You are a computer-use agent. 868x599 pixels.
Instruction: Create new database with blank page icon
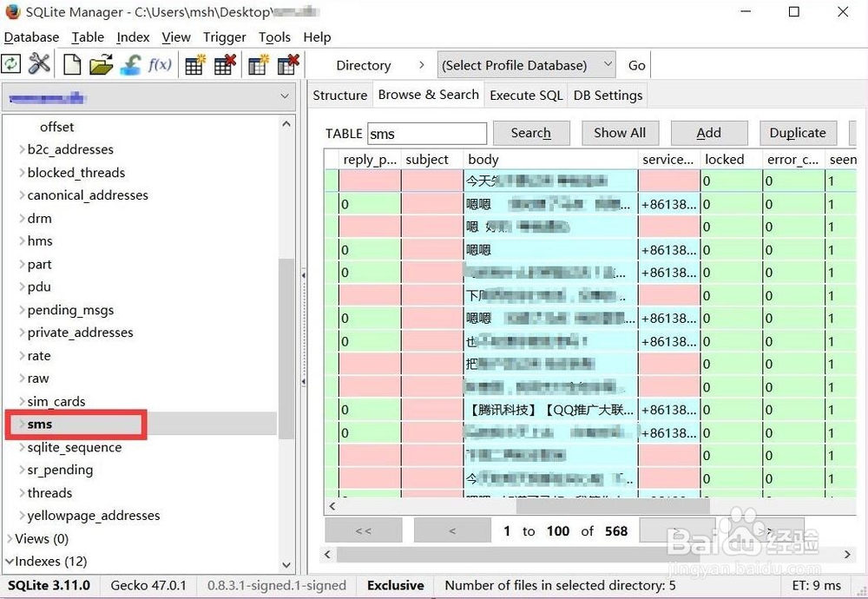pyautogui.click(x=72, y=65)
